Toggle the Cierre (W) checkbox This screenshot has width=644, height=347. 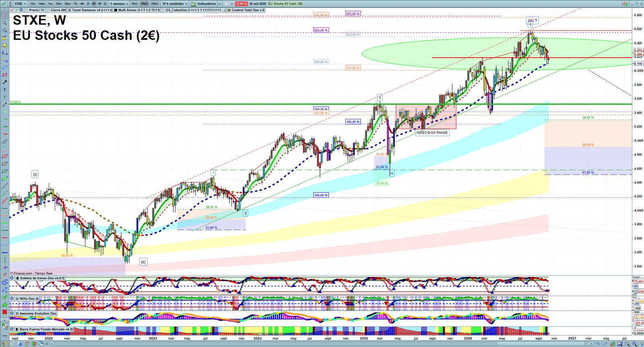tap(48, 10)
